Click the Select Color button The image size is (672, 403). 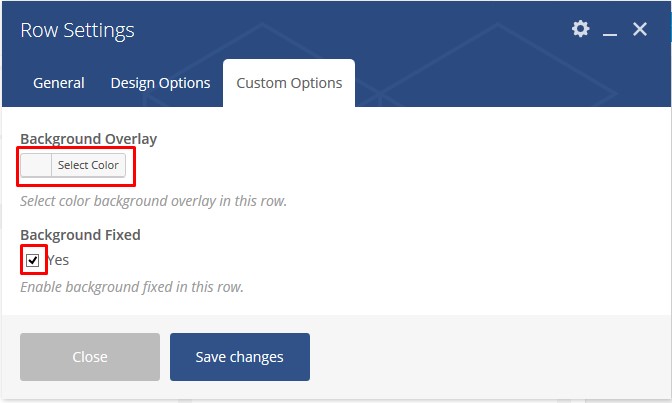pyautogui.click(x=88, y=165)
